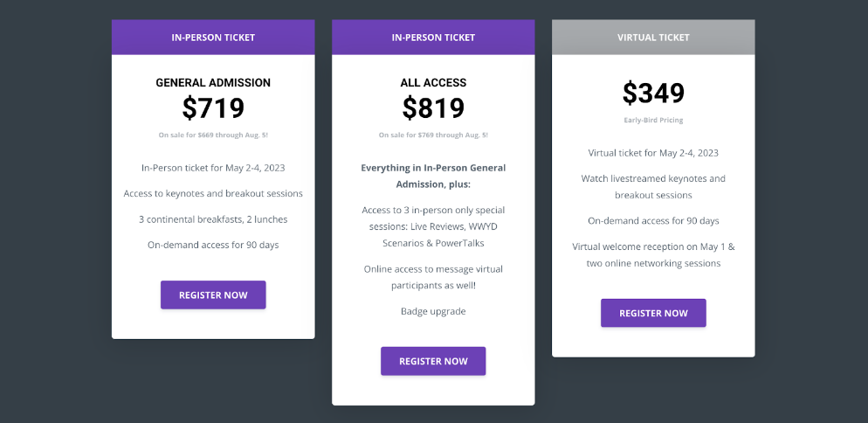868x423 pixels.
Task: Click the purple header above All Access
Action: coord(433,38)
